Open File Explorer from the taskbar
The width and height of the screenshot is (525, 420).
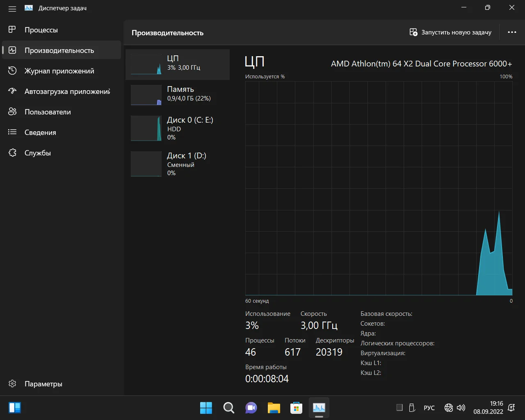click(x=274, y=408)
